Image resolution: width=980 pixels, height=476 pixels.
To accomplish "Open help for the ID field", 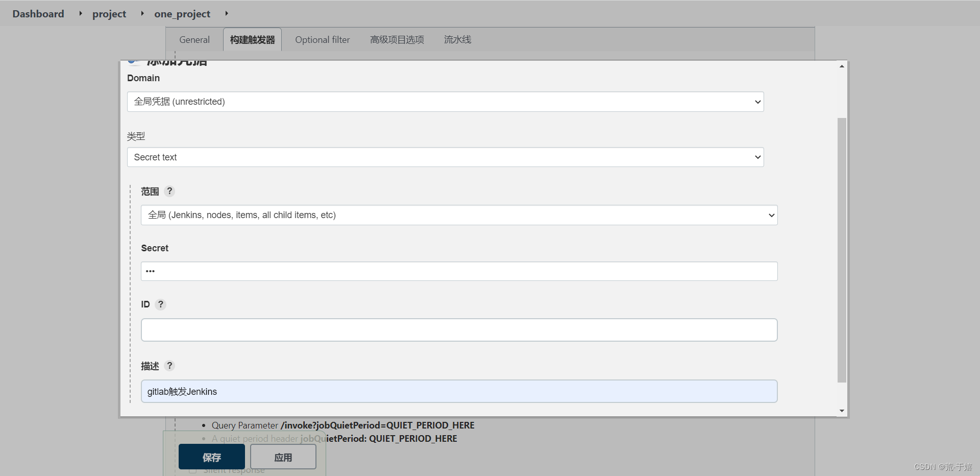I will click(x=161, y=304).
